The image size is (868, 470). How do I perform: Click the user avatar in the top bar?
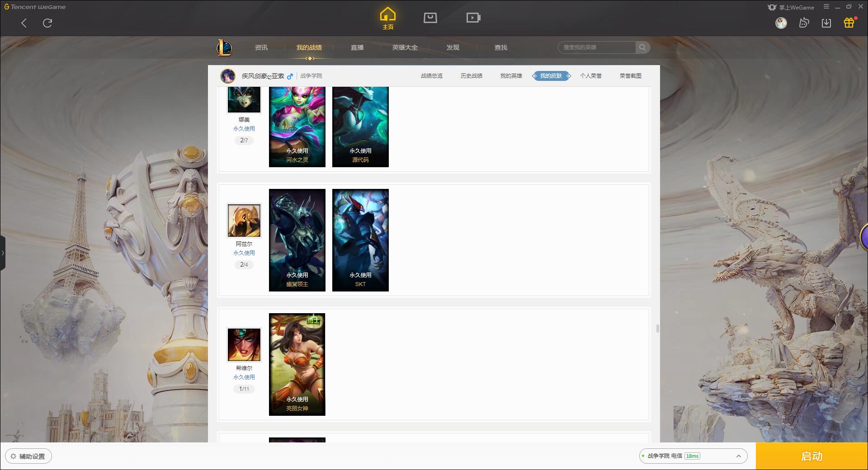781,23
